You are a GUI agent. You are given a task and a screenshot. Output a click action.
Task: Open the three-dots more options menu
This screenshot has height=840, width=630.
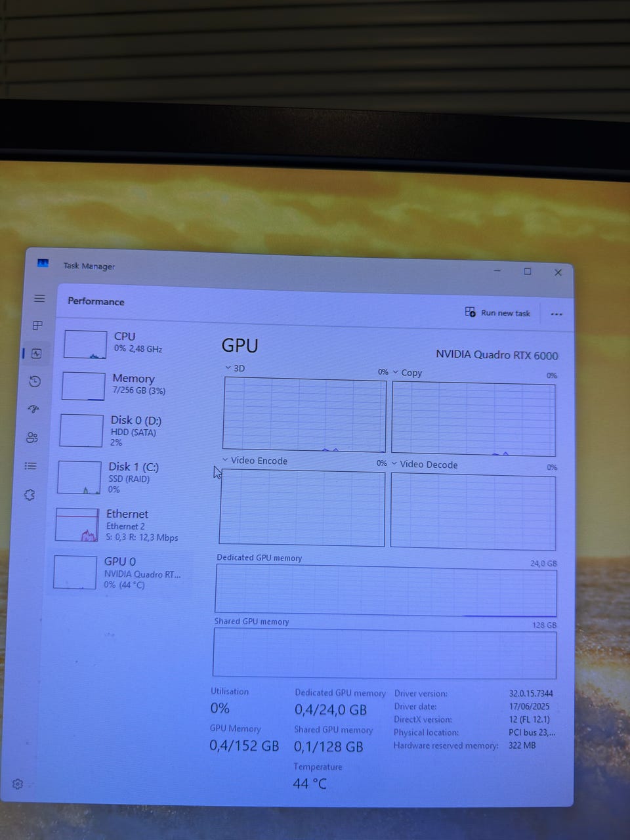556,314
